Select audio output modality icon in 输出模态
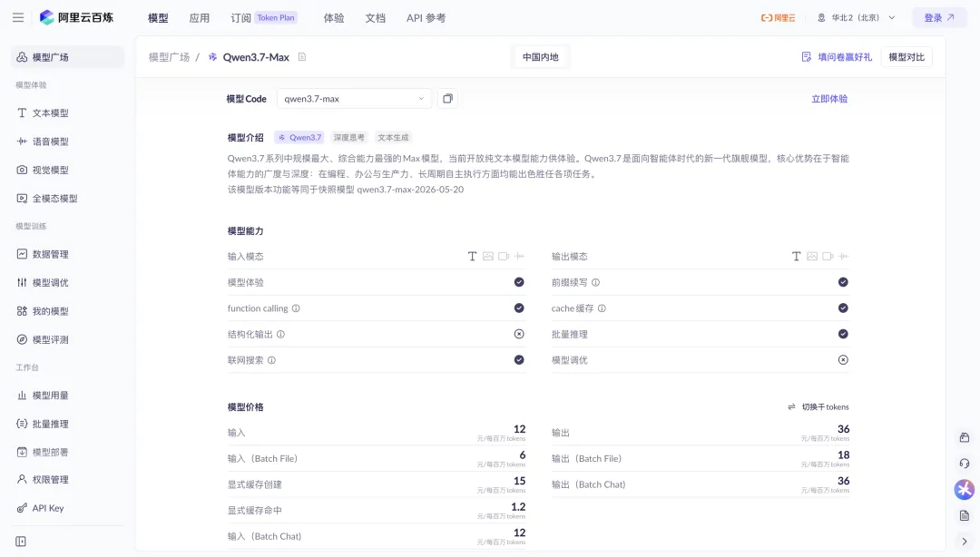This screenshot has width=980, height=557. [843, 257]
